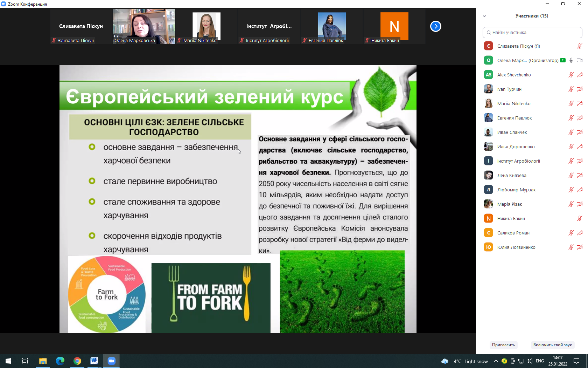Click camera-off icon for Иван Спанчек
Viewport: 588px width, 368px height.
(x=580, y=132)
